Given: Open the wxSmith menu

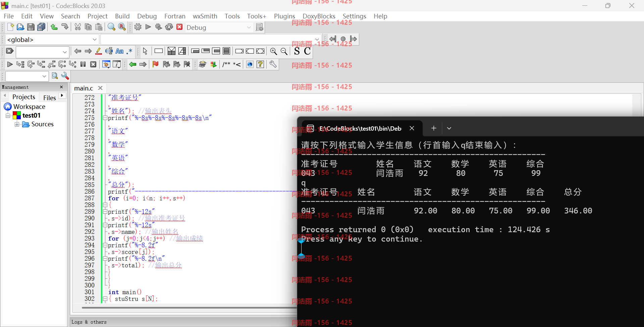Looking at the screenshot, I should (205, 16).
